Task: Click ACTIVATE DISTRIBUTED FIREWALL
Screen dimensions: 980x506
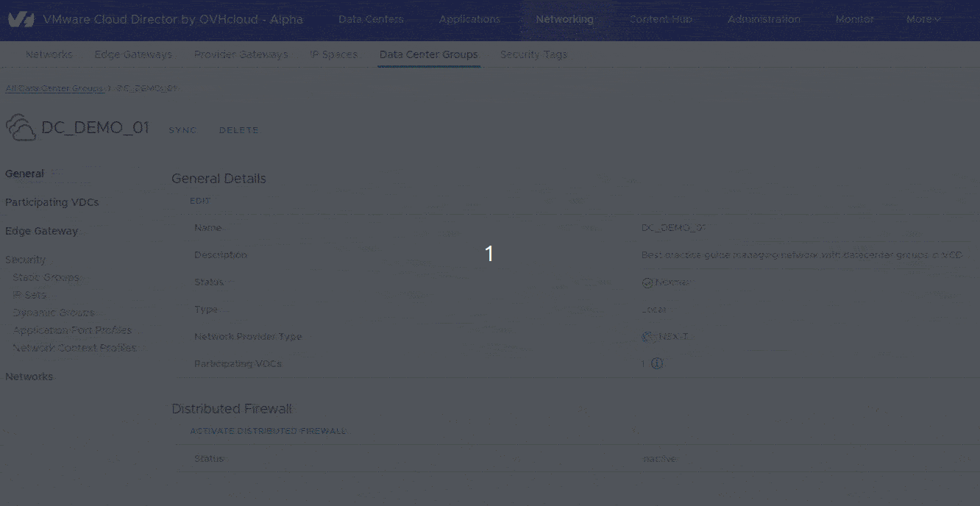Action: pyautogui.click(x=268, y=431)
